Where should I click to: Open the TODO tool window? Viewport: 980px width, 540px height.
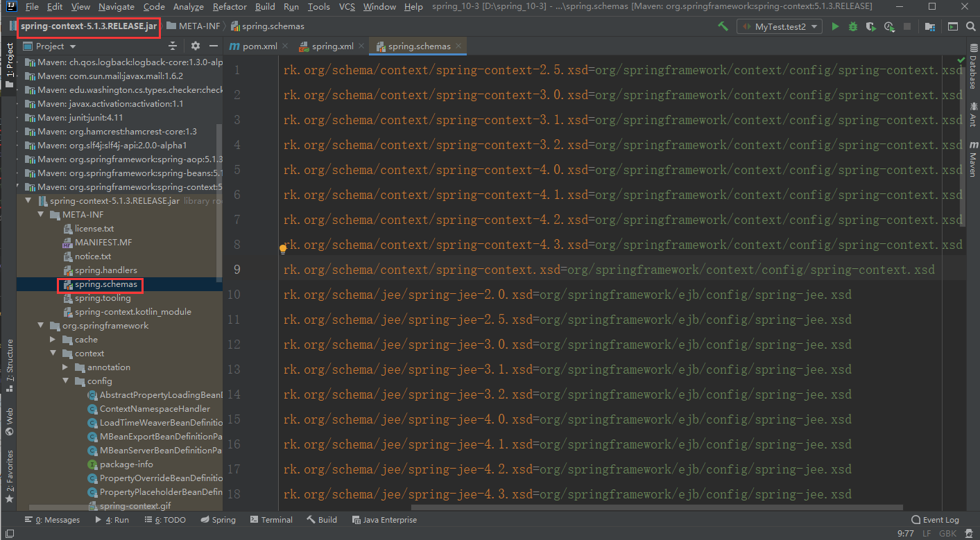164,520
